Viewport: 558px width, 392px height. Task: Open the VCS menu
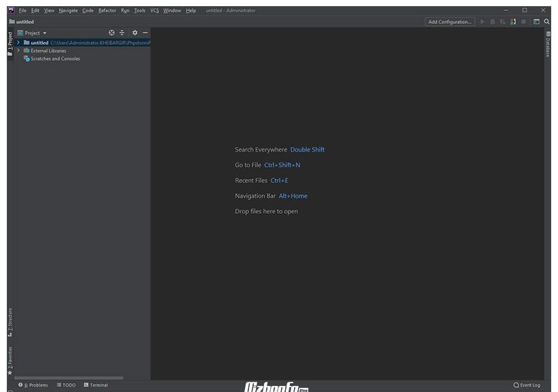(154, 10)
